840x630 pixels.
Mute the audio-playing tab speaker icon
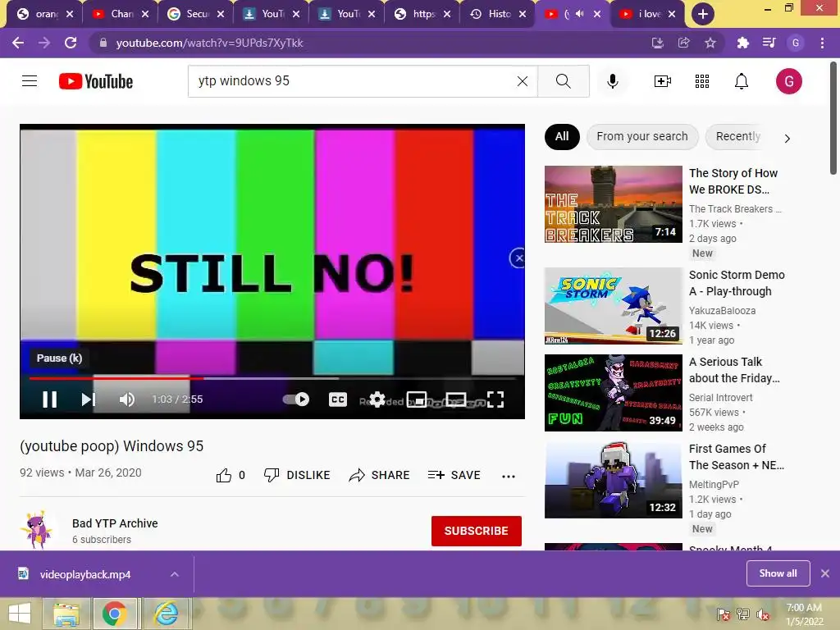click(x=579, y=14)
